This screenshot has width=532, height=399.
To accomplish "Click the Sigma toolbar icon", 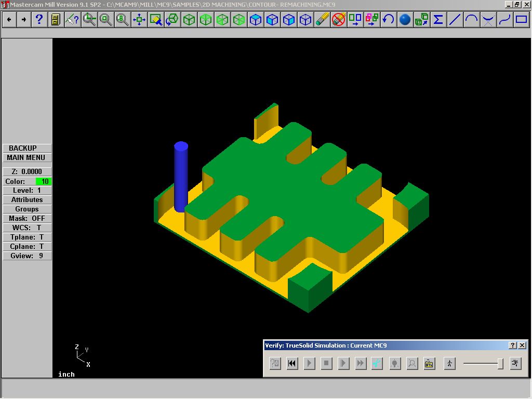I will click(438, 20).
